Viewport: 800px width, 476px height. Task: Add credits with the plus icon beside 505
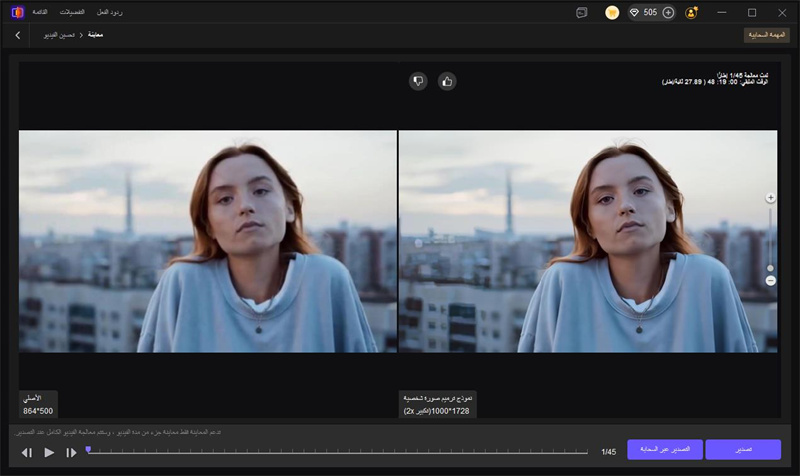(668, 13)
